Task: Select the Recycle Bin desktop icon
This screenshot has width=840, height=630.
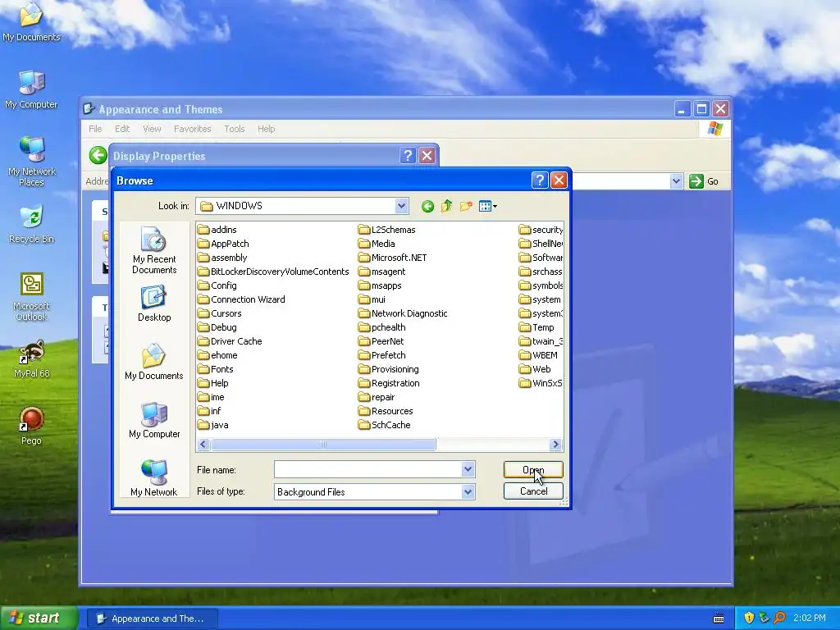Action: pos(31,224)
